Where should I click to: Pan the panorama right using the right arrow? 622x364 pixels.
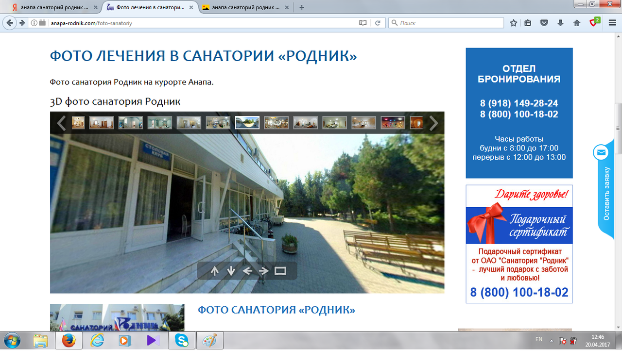point(262,271)
